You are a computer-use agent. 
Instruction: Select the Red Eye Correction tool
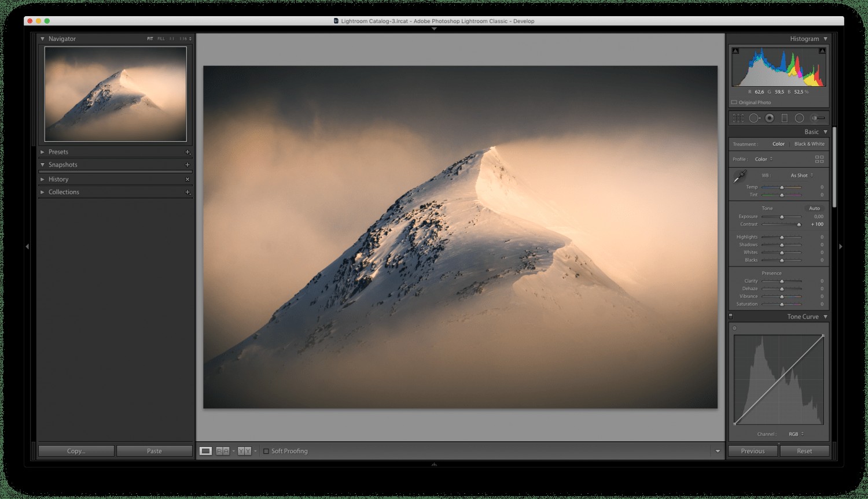(770, 117)
